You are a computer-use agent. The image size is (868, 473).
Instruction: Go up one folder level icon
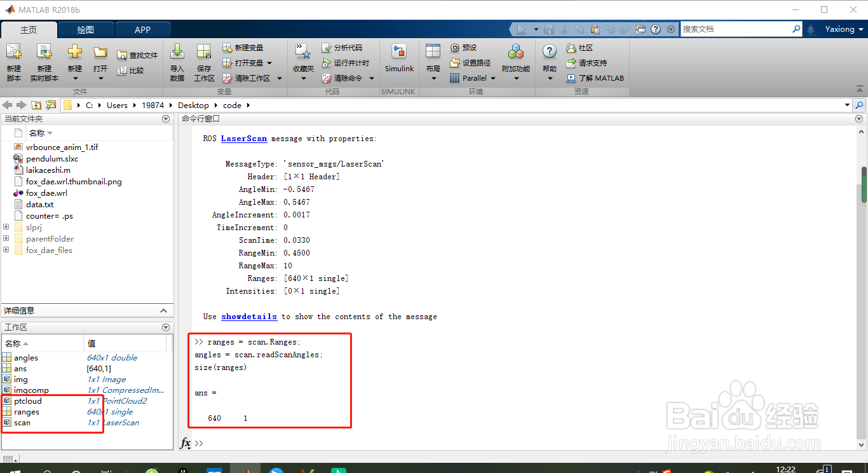point(36,105)
